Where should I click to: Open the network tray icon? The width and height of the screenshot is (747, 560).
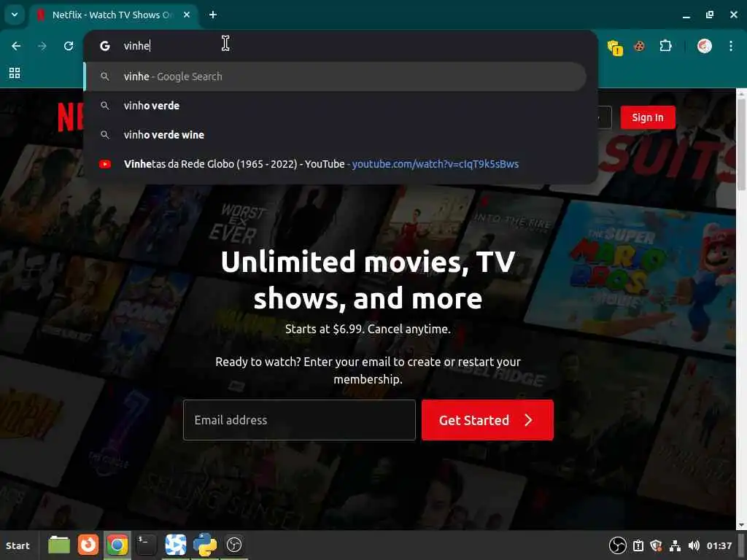(675, 545)
